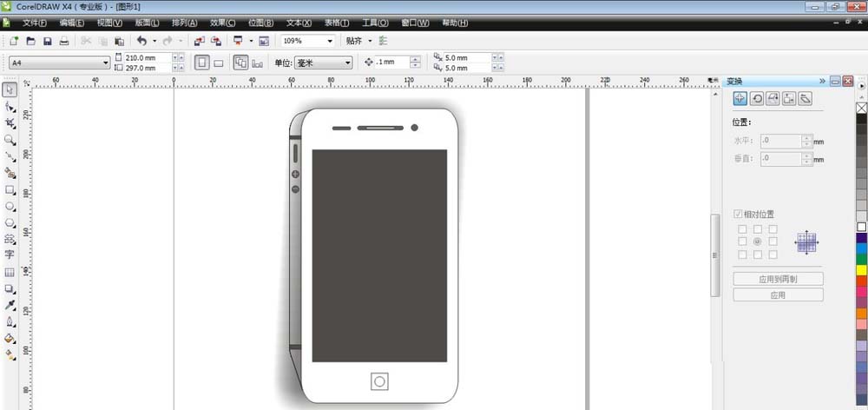Open the Welcome Screen icon

(264, 41)
